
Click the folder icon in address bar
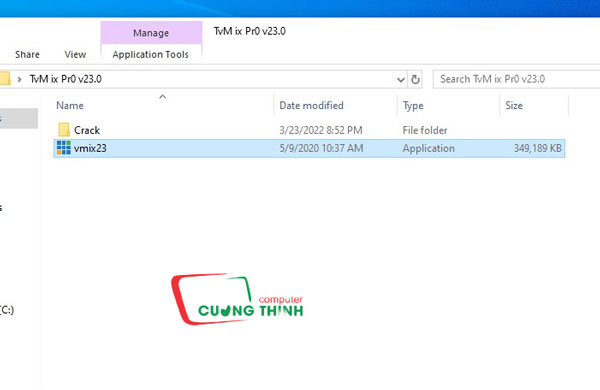click(5, 79)
